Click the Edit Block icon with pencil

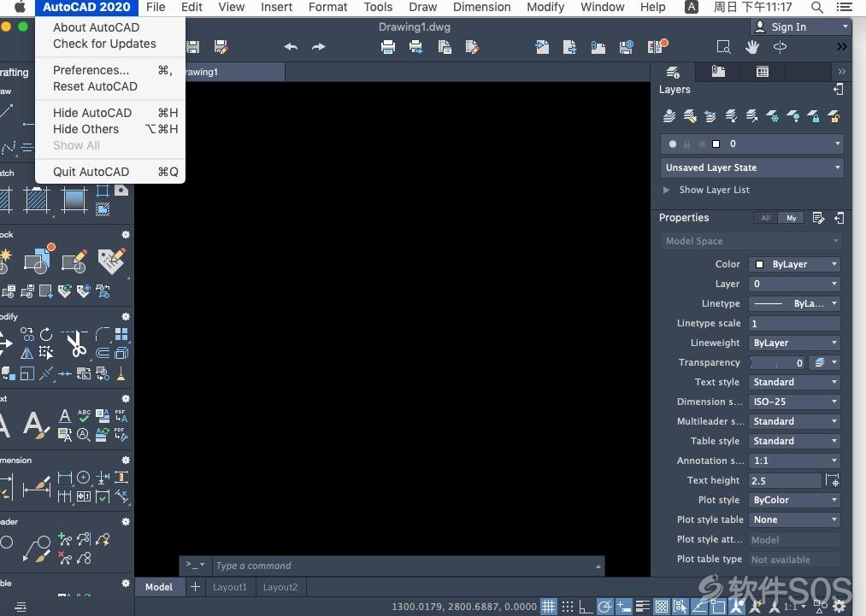coord(74,261)
